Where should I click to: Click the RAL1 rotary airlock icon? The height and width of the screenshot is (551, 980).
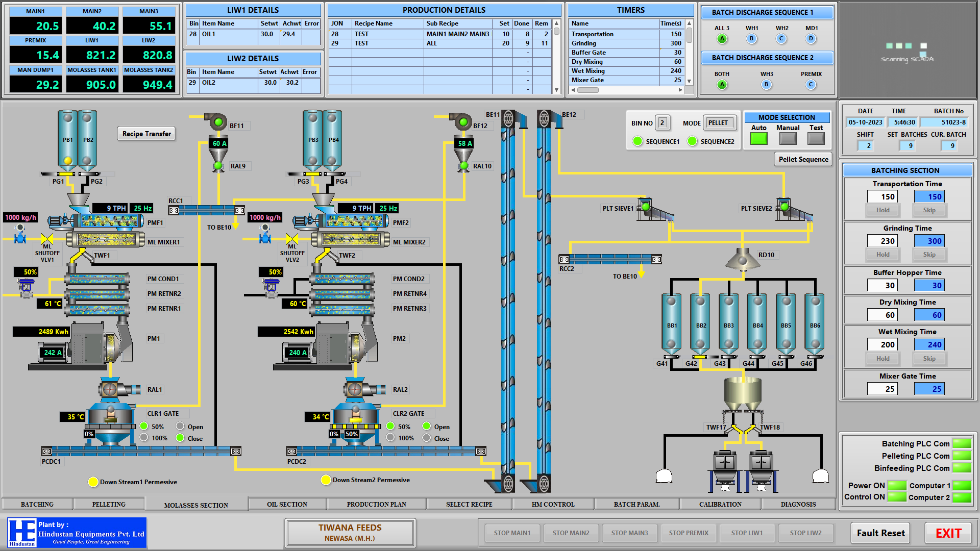pyautogui.click(x=119, y=389)
